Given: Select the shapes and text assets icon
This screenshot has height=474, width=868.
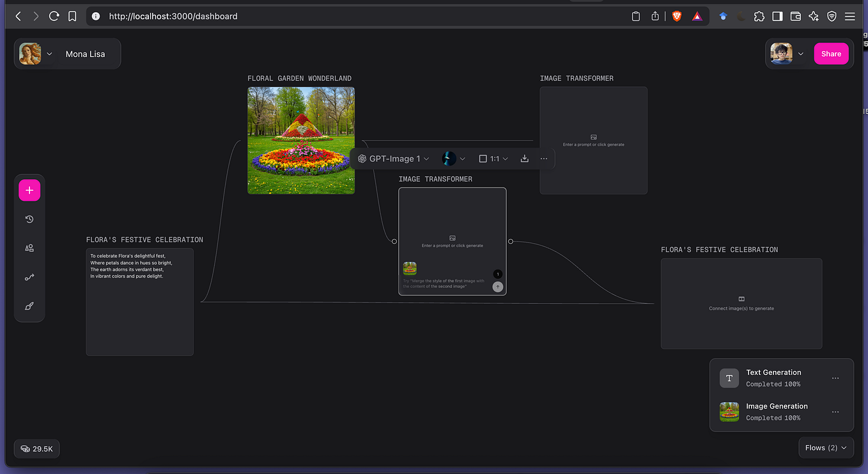Looking at the screenshot, I should coord(29,248).
